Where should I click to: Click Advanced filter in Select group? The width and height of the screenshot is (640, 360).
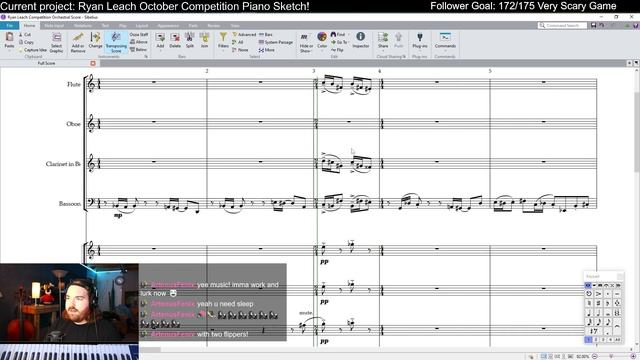point(244,35)
